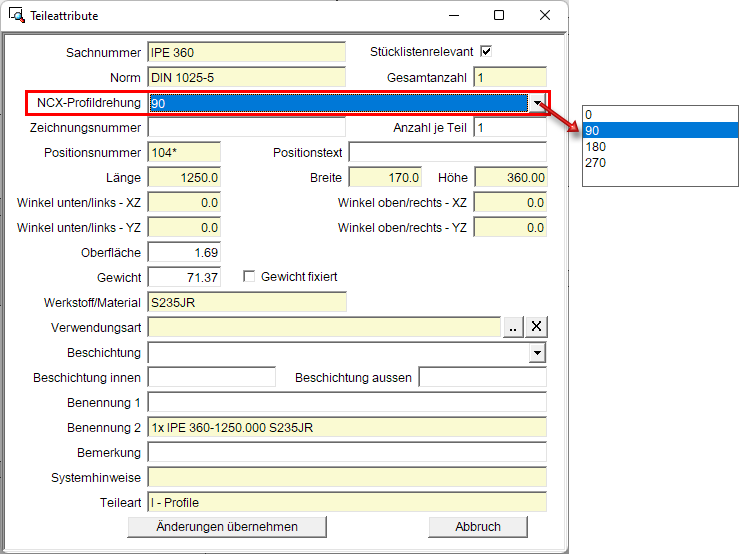Click the Teileart field I - Profile
This screenshot has height=554, width=739.
coord(347,502)
